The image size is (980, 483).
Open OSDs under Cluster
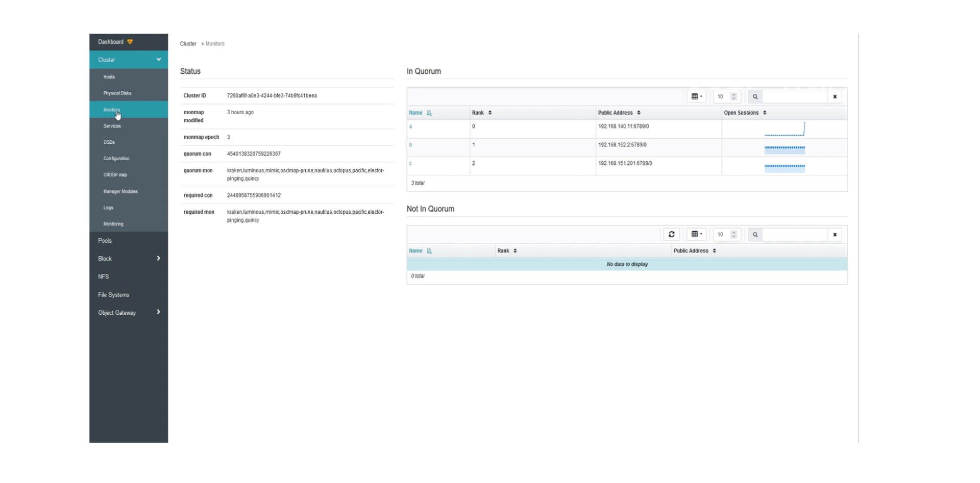click(x=109, y=142)
